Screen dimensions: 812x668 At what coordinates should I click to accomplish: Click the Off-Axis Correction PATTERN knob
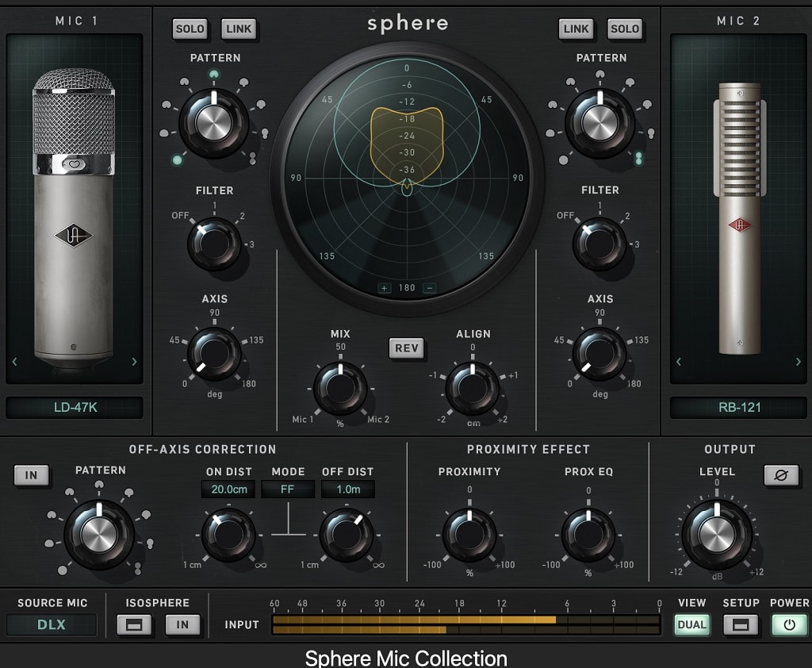pos(99,535)
